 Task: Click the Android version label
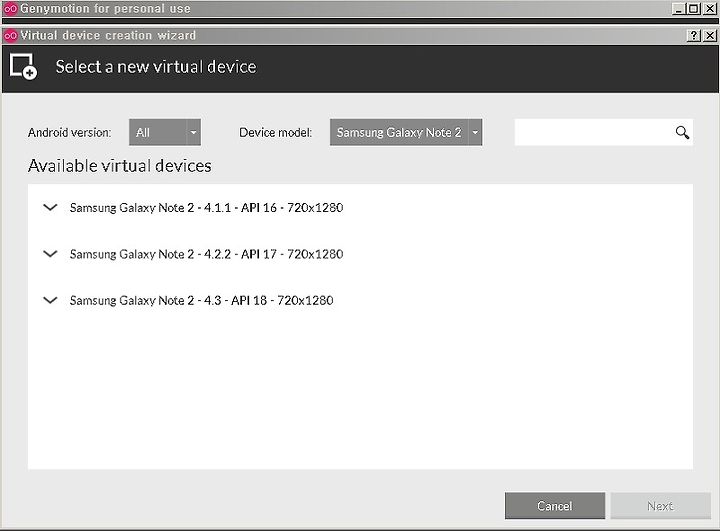click(x=69, y=133)
